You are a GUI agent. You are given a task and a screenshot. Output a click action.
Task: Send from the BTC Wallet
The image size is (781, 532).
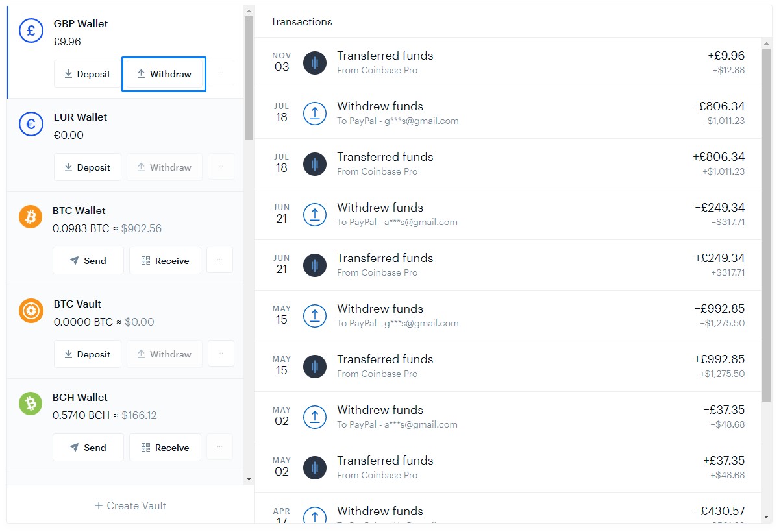pyautogui.click(x=88, y=261)
